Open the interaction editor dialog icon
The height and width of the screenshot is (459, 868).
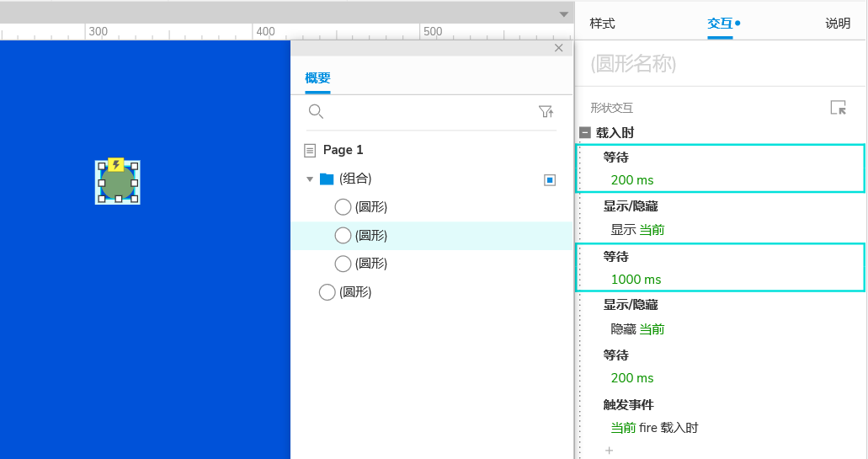coord(838,108)
